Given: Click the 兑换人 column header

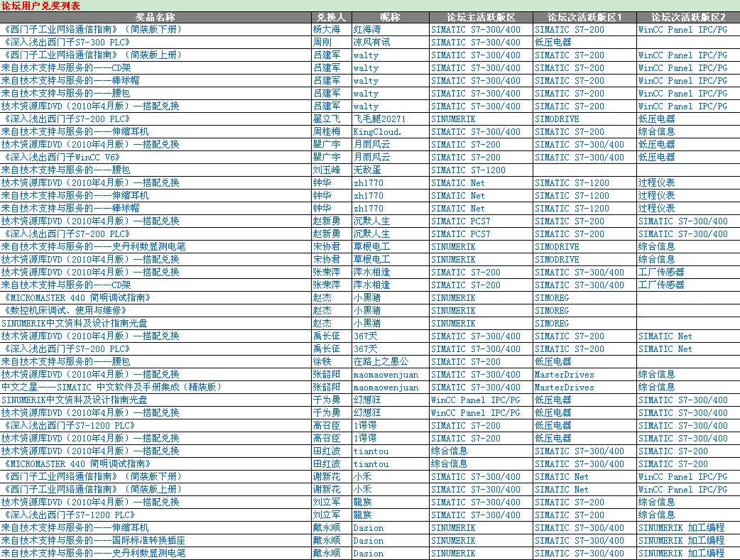Looking at the screenshot, I should click(x=332, y=18).
